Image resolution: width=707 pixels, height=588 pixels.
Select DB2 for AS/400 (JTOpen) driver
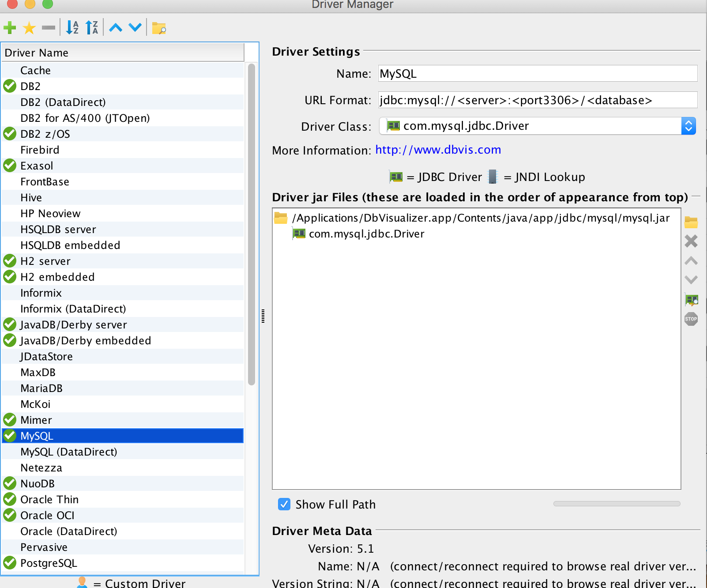pyautogui.click(x=123, y=118)
